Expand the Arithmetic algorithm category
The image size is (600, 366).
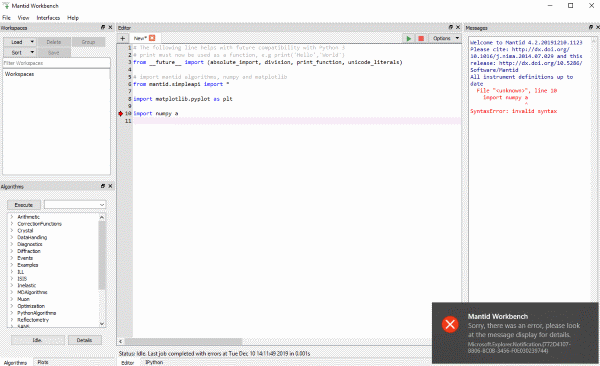click(12, 217)
